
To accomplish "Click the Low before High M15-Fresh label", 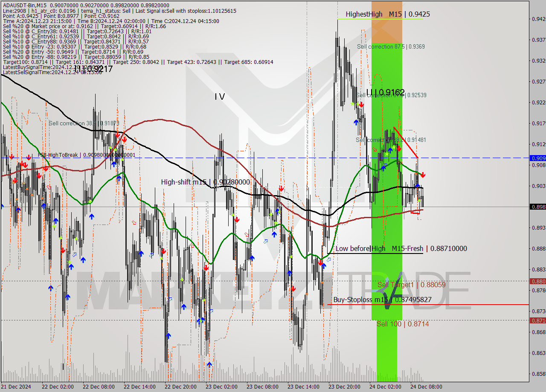I will (x=401, y=248).
